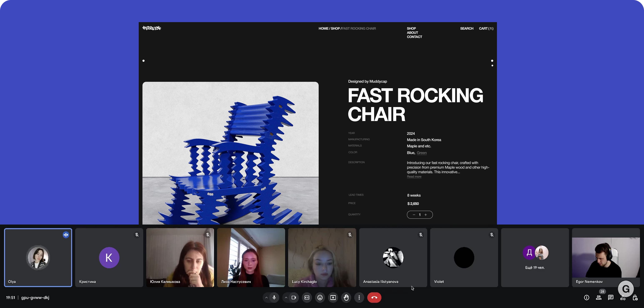Expand audio settings arrow beside microphone

[x=266, y=298]
